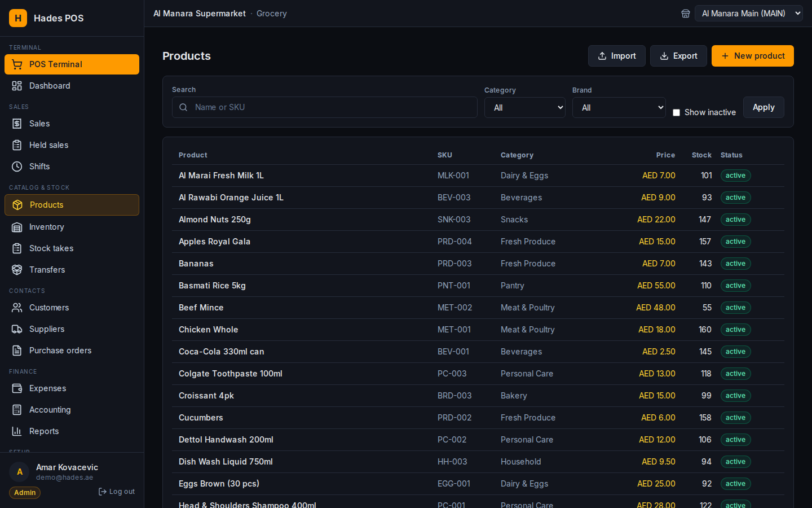Click the Product column header

[x=193, y=155]
